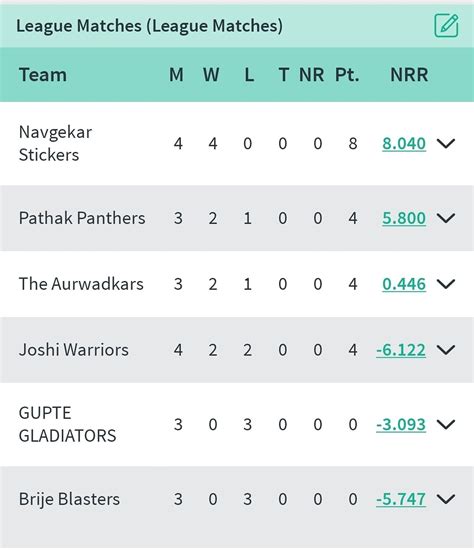Expand the Pathak Panthers row chevron
Screen dimensions: 474x551
(446, 218)
